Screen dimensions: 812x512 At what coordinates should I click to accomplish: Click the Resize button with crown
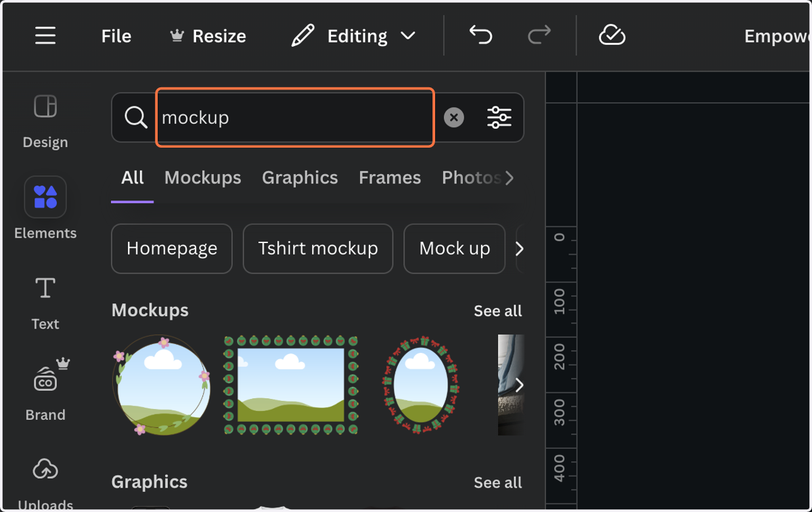coord(208,36)
